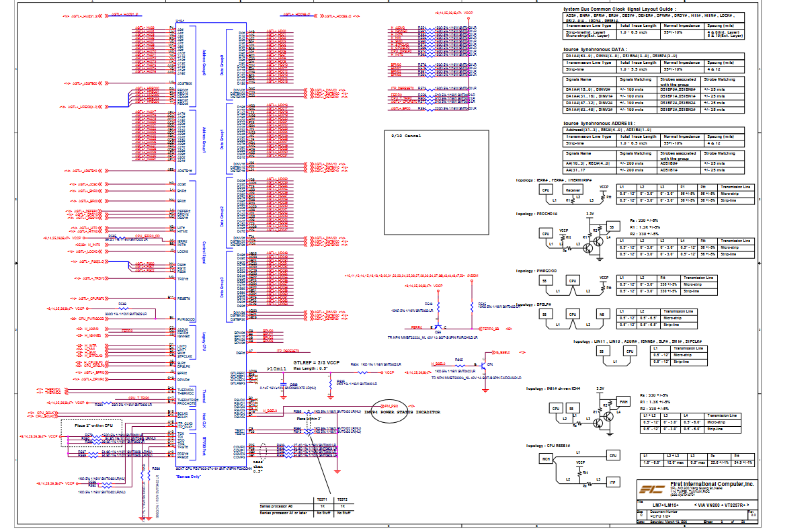The image size is (812, 529).
Task: Click the "Topology : PWRGOOD" label
Action: pos(535,271)
